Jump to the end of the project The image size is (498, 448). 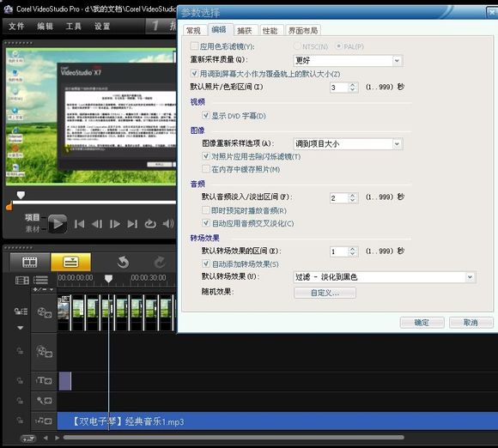[132, 224]
